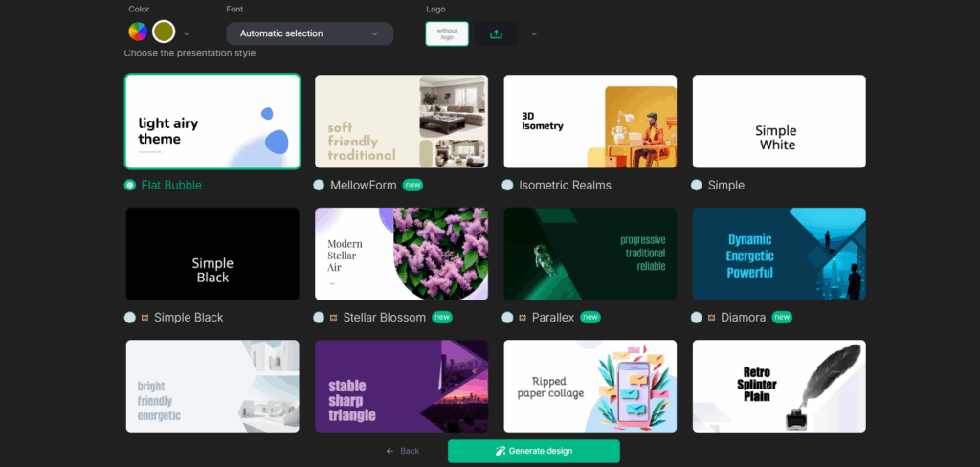Screen dimensions: 980x467
Task: Expand the Color options chevron
Action: pos(187,33)
